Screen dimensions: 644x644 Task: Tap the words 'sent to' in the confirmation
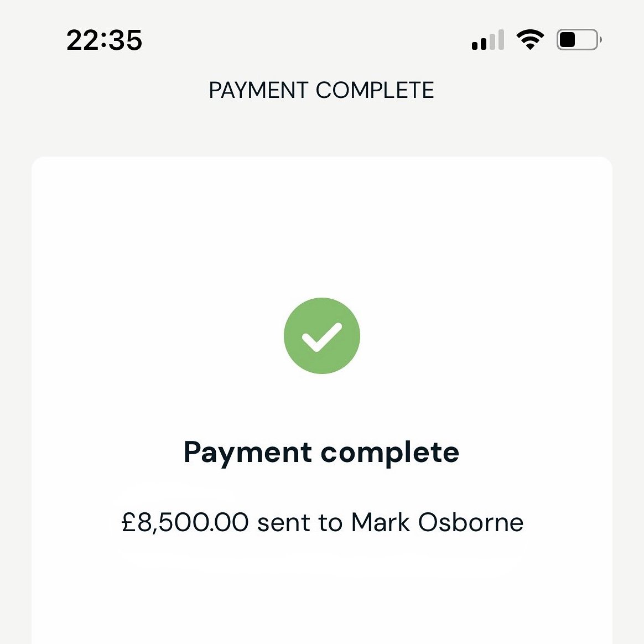pyautogui.click(x=299, y=523)
